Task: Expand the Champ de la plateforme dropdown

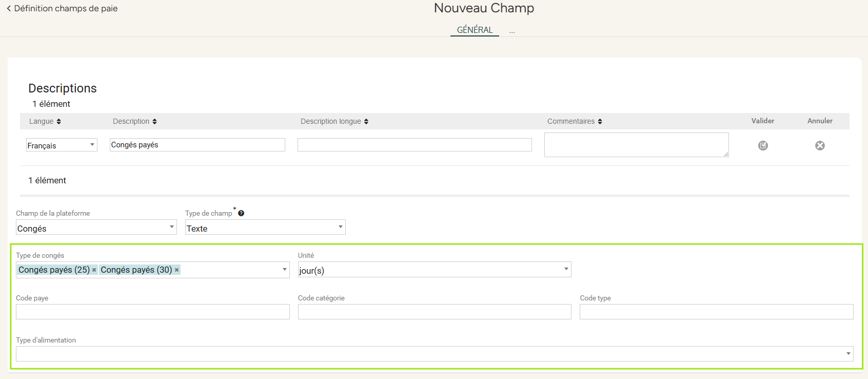Action: pos(96,228)
